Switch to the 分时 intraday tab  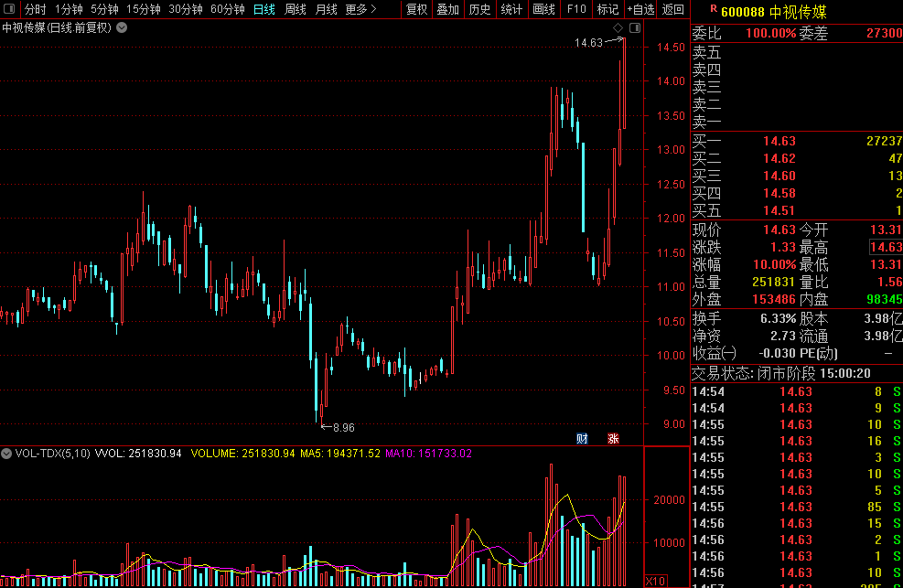(x=35, y=9)
